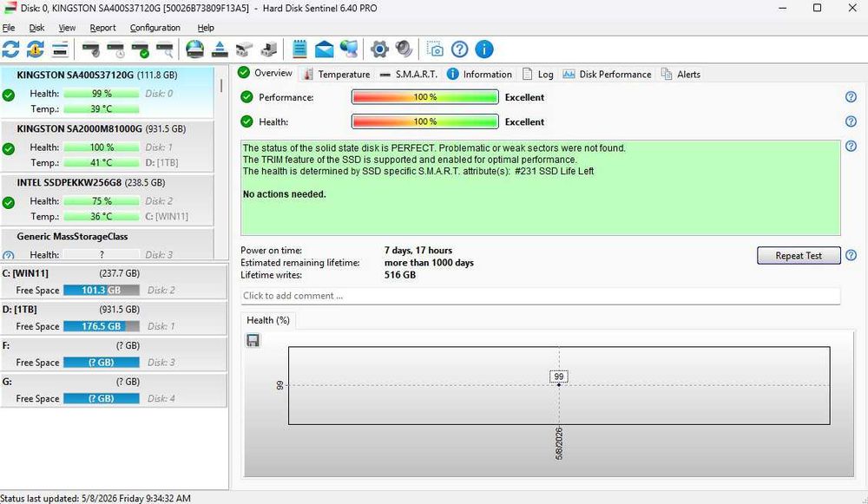868x504 pixels.
Task: Open the Configuration menu
Action: click(155, 28)
